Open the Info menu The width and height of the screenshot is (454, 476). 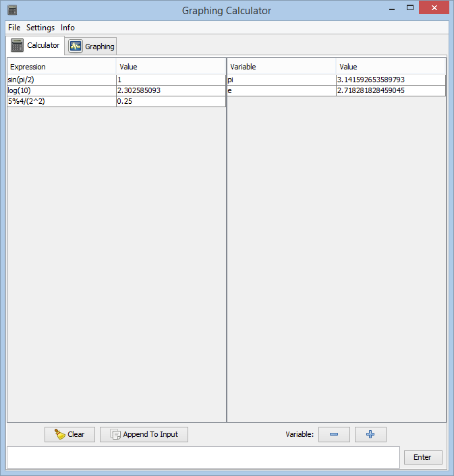click(x=67, y=28)
